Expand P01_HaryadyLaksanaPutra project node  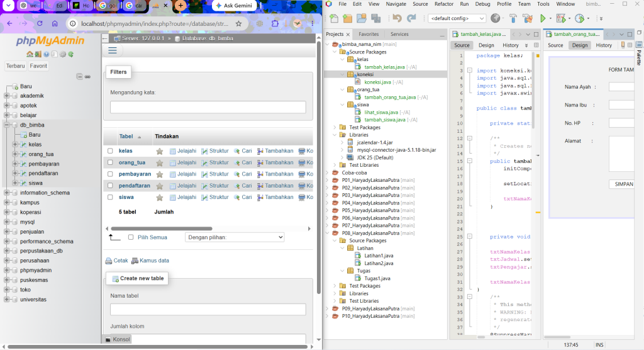pyautogui.click(x=327, y=180)
